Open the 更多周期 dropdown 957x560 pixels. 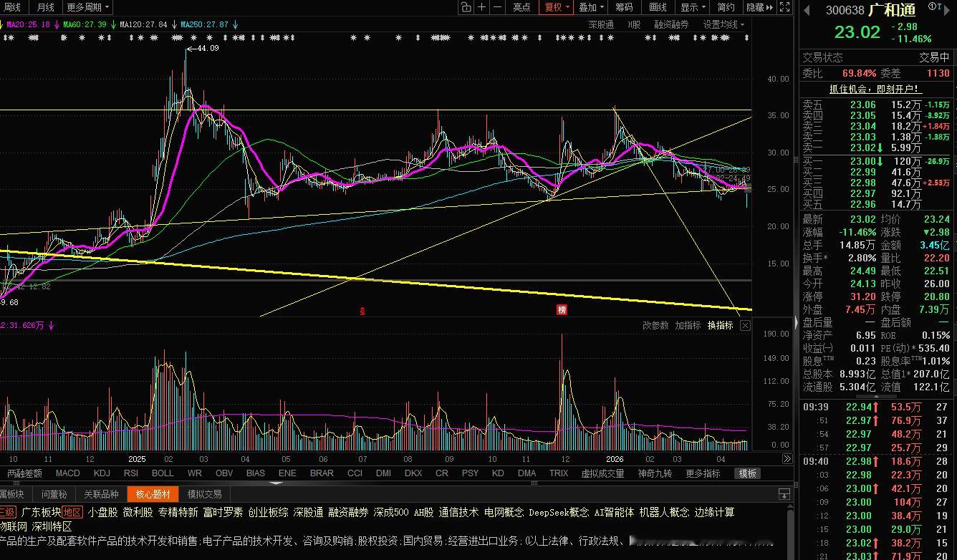click(88, 7)
